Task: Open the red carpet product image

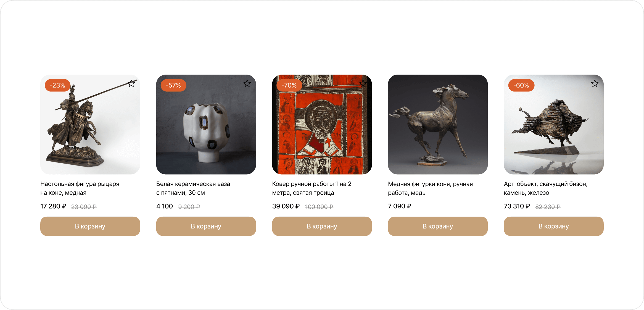Action: (x=322, y=124)
